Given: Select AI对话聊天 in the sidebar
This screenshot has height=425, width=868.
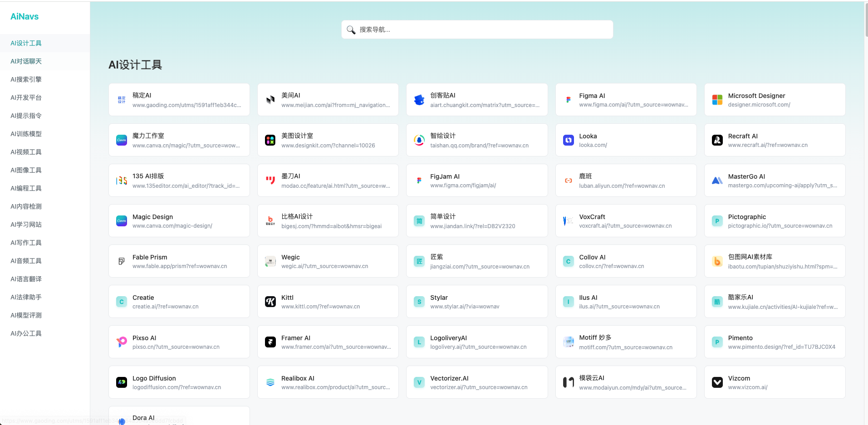Looking at the screenshot, I should 45,61.
